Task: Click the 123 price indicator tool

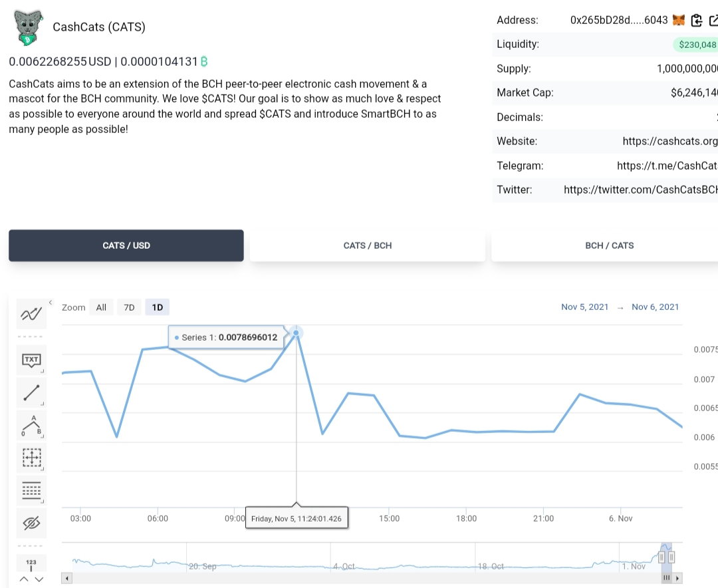Action: tap(31, 565)
